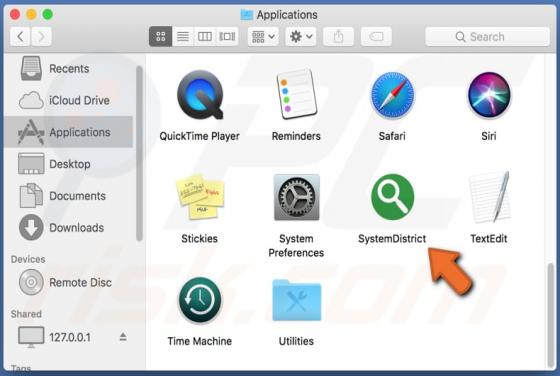Select Downloads in the sidebar
The height and width of the screenshot is (376, 560).
pos(69,227)
